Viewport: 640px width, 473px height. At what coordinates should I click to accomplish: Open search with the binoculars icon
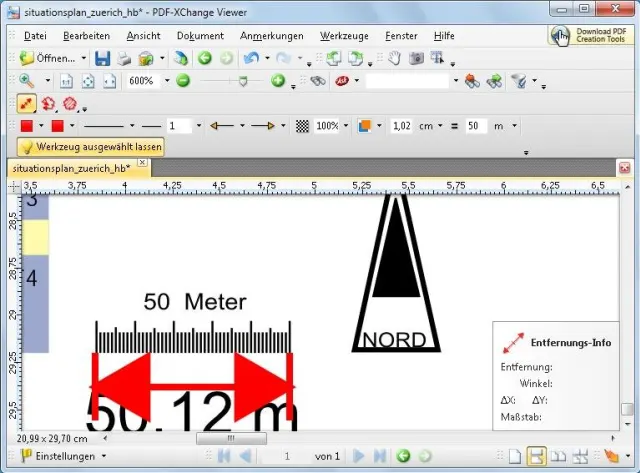318,81
